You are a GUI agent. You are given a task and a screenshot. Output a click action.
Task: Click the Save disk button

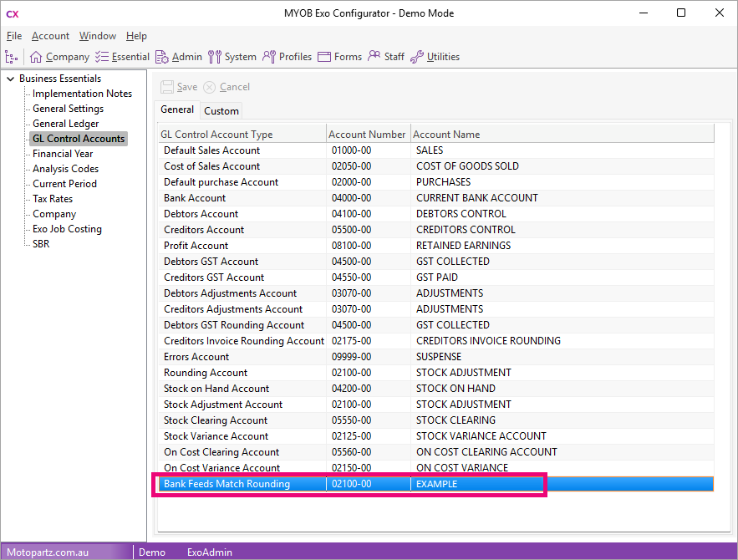click(179, 87)
